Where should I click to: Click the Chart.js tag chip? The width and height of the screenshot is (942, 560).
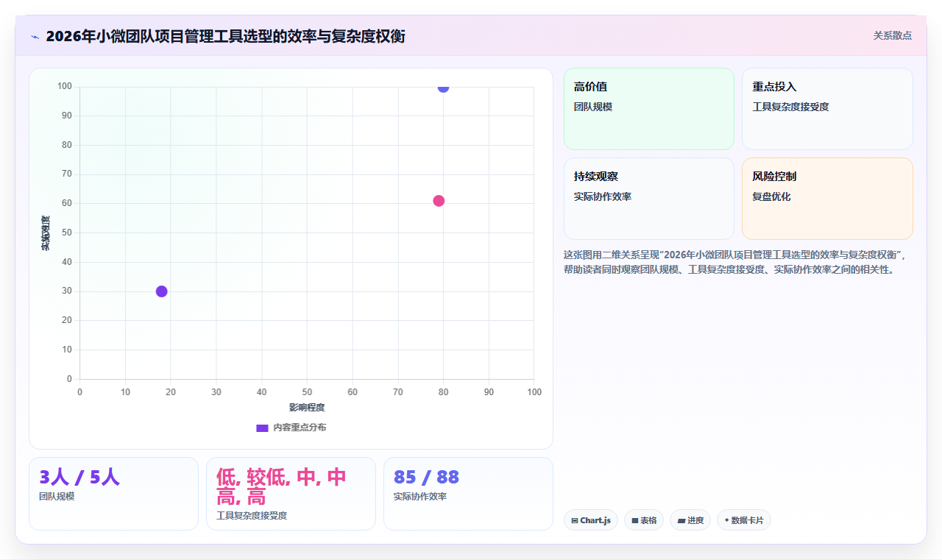591,520
